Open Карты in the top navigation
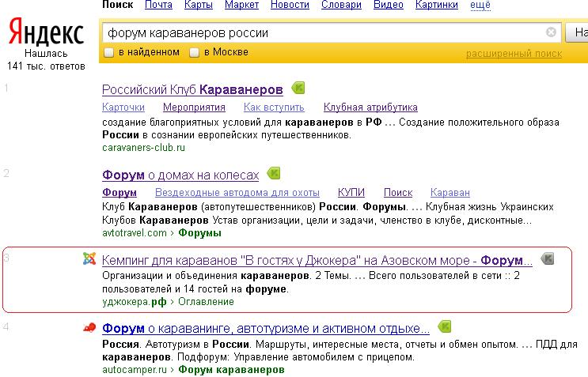This screenshot has height=377, width=588. click(x=199, y=5)
